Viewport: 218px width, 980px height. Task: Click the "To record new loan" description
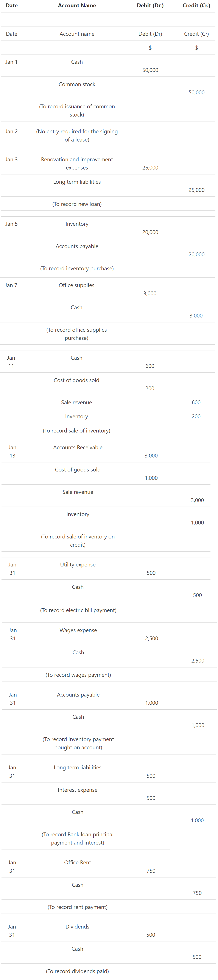point(77,204)
